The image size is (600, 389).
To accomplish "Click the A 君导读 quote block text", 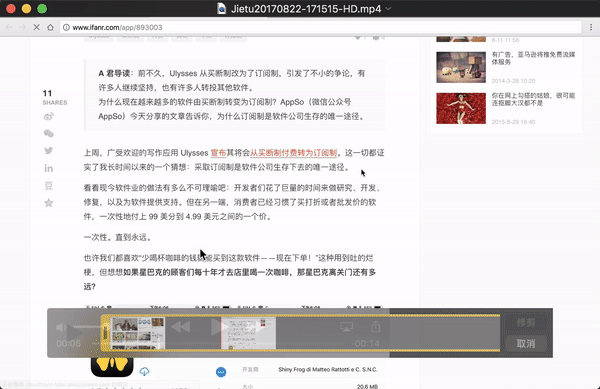I will 232,95.
